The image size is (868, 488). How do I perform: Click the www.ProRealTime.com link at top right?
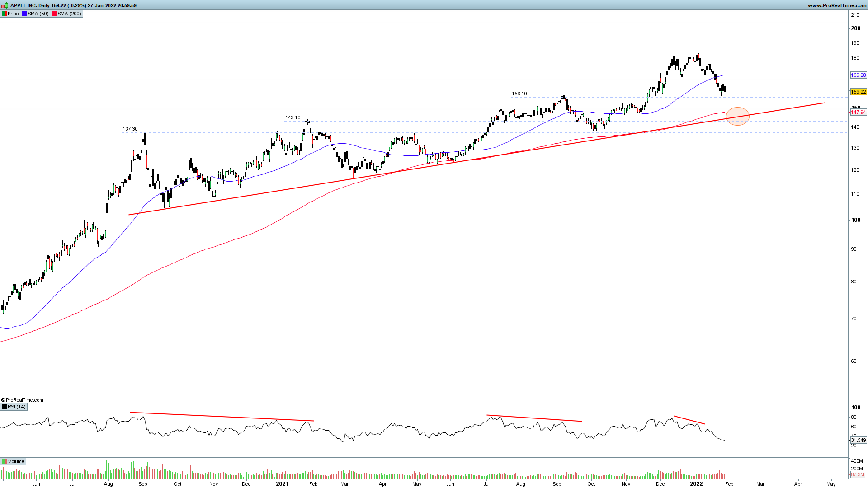coord(836,5)
